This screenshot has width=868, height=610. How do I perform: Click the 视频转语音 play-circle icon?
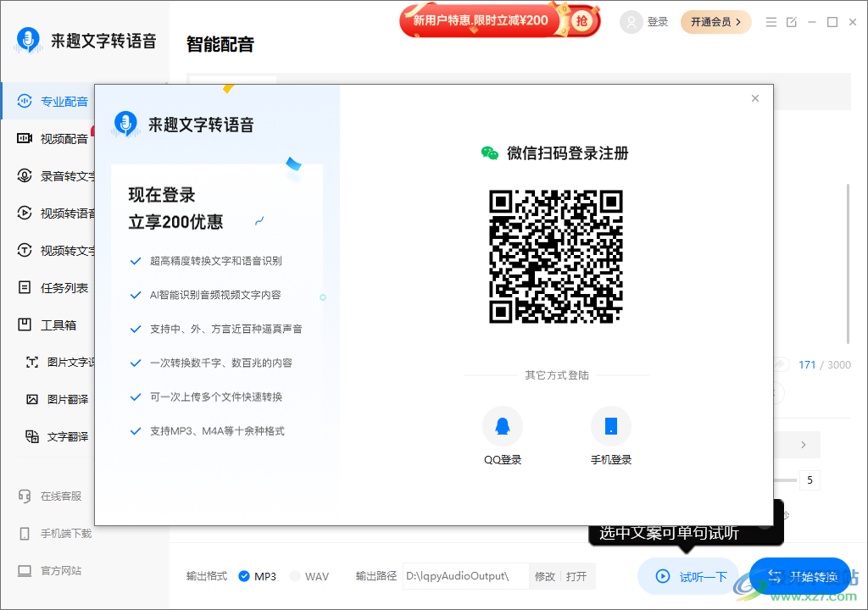point(25,213)
